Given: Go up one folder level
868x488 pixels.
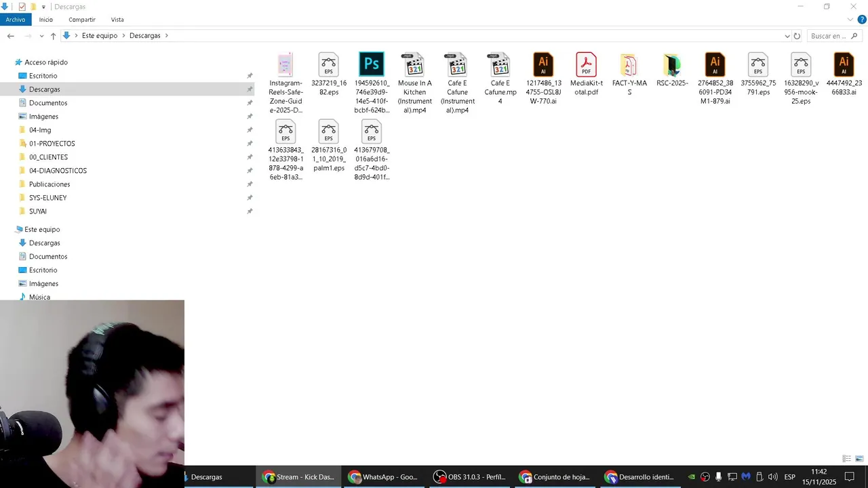Looking at the screenshot, I should pyautogui.click(x=53, y=36).
